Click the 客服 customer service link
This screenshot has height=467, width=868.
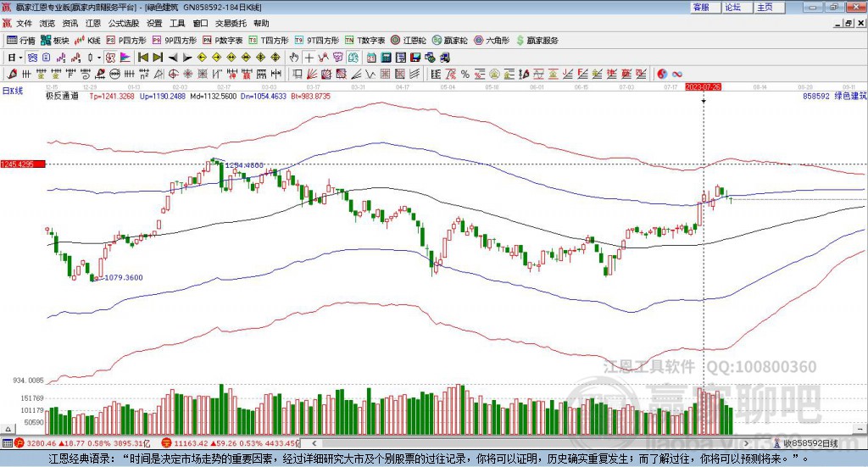[701, 7]
